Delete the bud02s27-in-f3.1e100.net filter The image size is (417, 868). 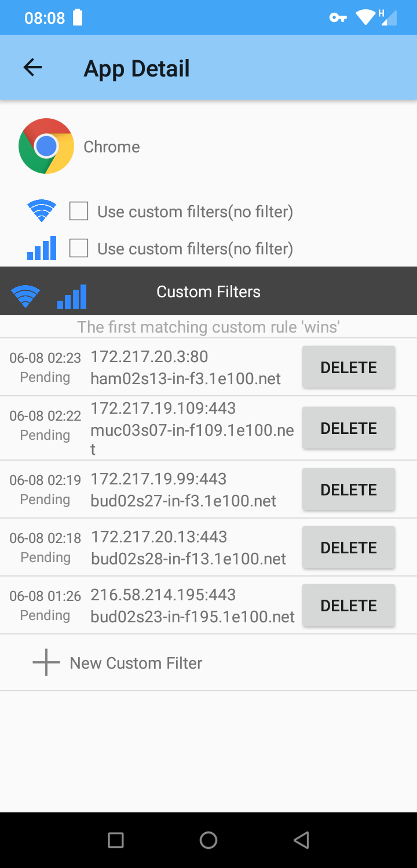pos(349,490)
